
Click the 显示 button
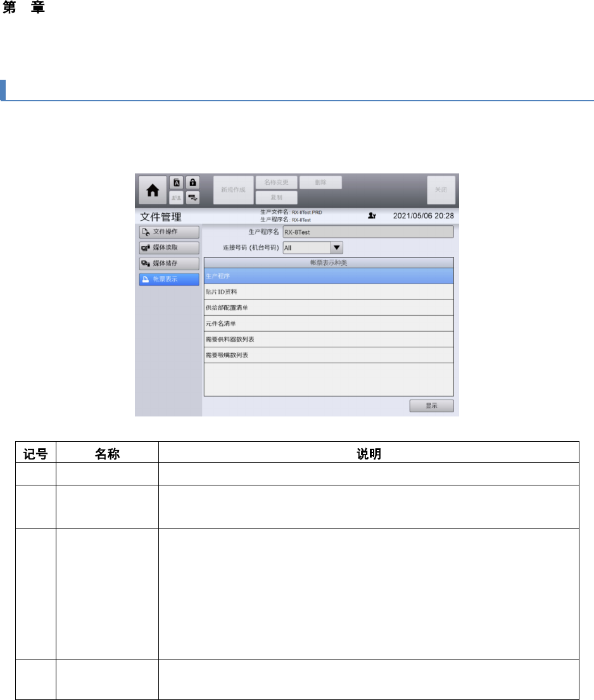pos(431,406)
